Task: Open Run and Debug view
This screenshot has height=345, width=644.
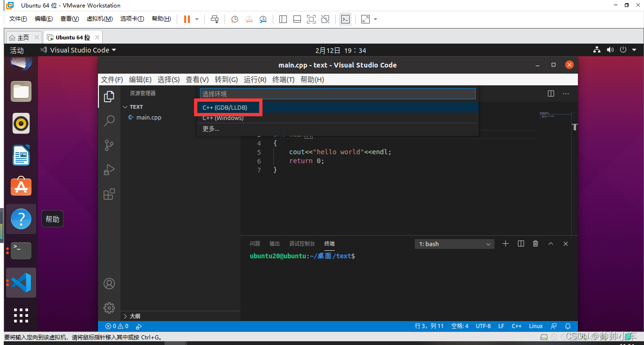Action: click(x=109, y=169)
